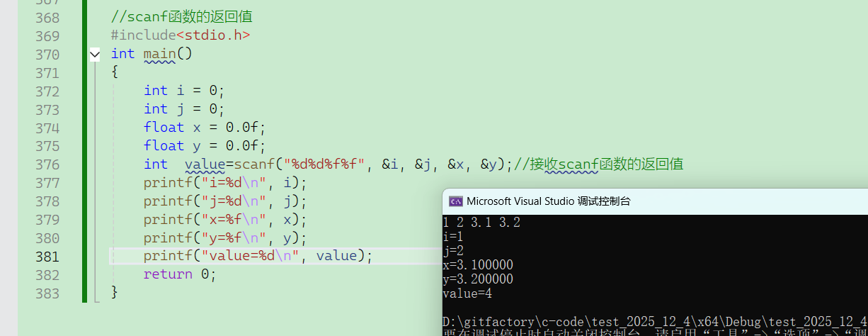Click the console output 'value=4'
868x336 pixels.
(x=467, y=293)
